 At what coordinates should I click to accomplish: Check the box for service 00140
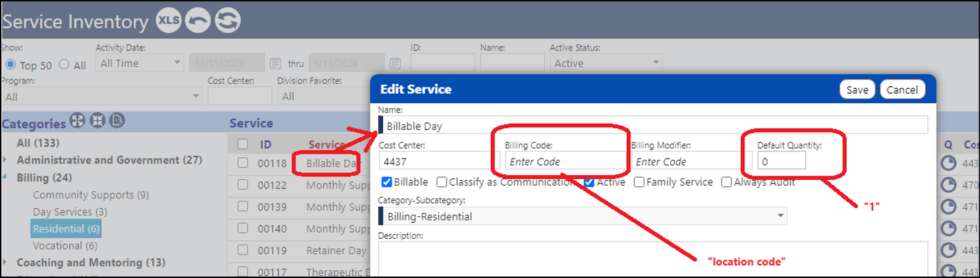tap(242, 229)
